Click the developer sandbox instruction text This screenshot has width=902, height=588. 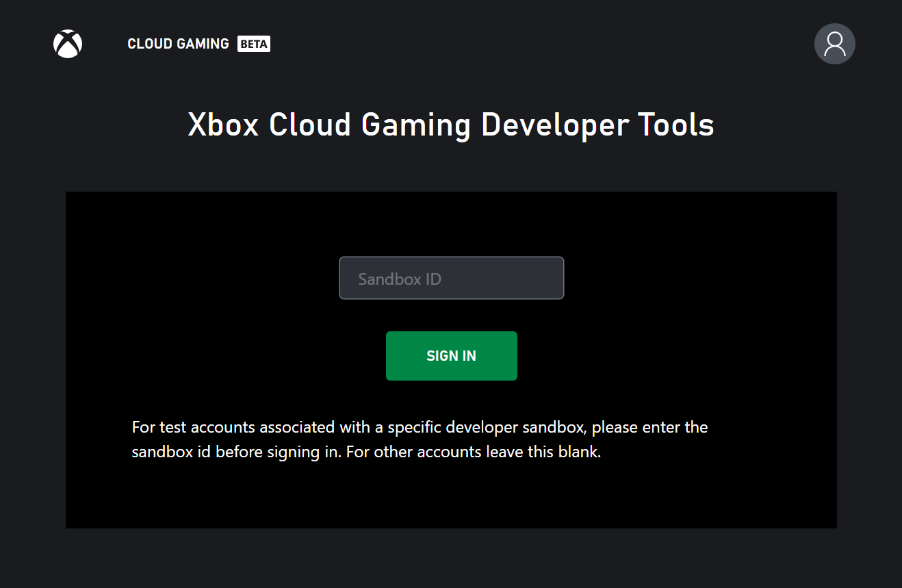[x=420, y=439]
